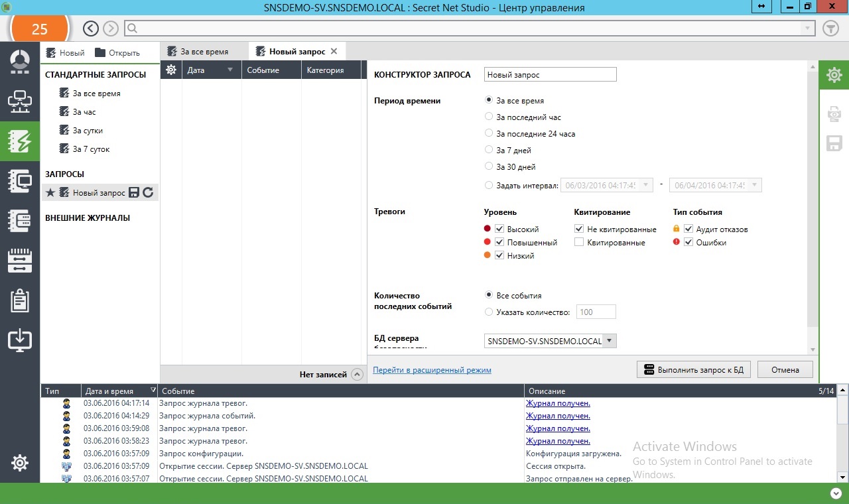Click the save disk icon in the right panel
Viewport: 849px width, 504px height.
(834, 143)
